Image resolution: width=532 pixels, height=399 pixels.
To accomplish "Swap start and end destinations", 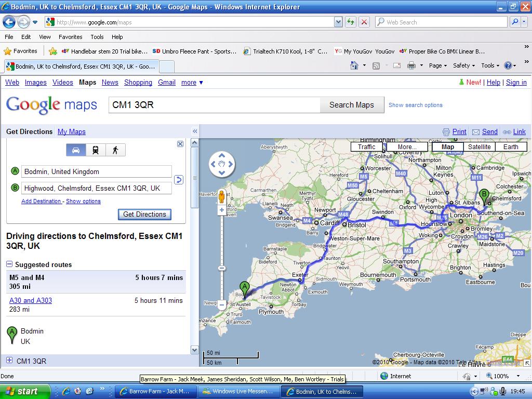I will (179, 180).
